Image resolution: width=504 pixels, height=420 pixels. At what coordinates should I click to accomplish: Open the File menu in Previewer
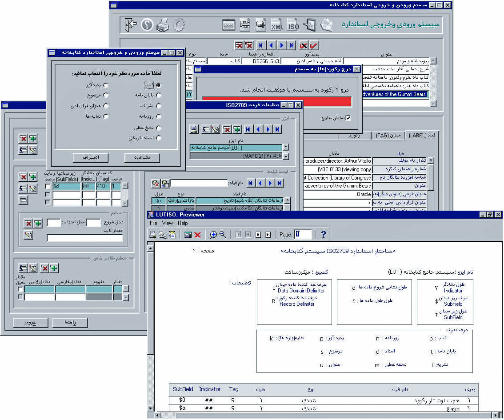point(153,224)
